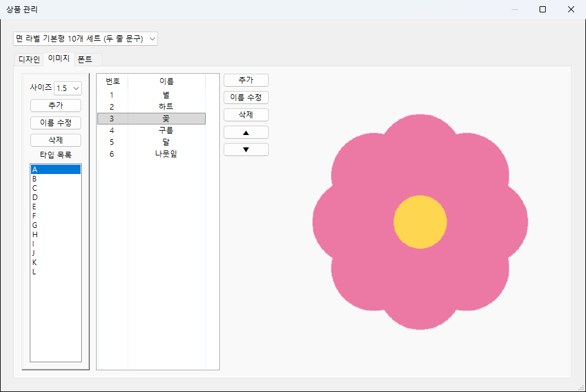Viewport: 586px width, 392px height.
Task: Select type D in the 타입 목록 list
Action: click(x=56, y=198)
